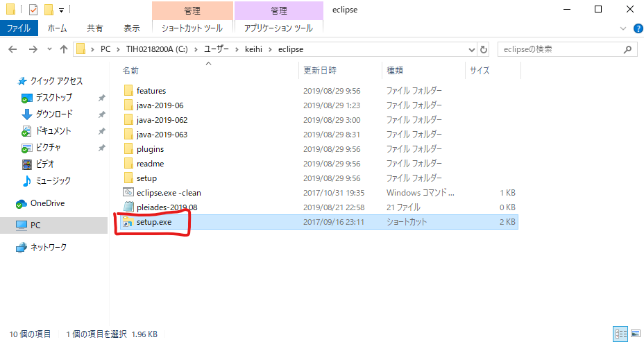This screenshot has height=342, width=644.
Task: Expand chevron after ユーザー in address path
Action: point(237,49)
